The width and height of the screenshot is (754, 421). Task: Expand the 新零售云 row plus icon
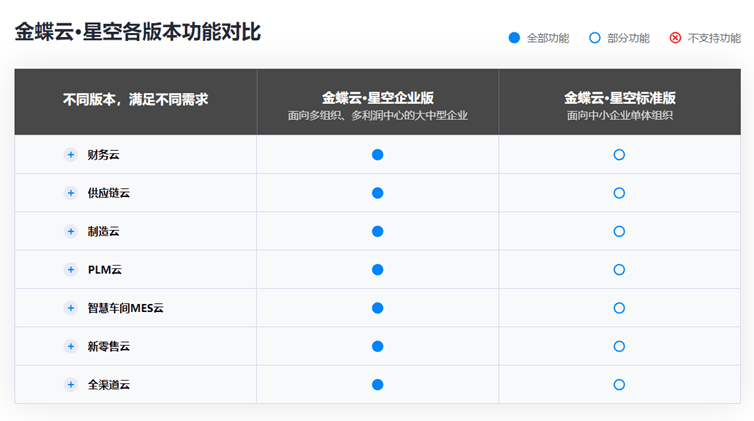[x=71, y=347]
